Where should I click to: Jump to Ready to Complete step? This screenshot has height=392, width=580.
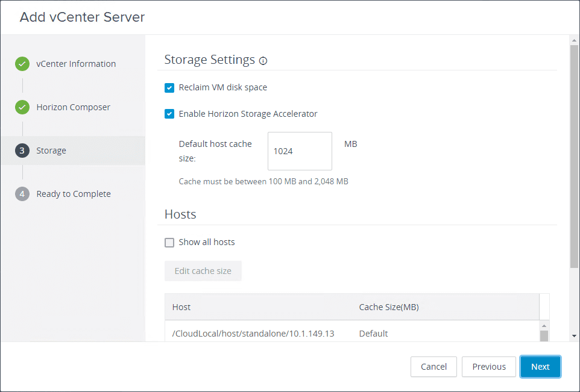point(74,194)
